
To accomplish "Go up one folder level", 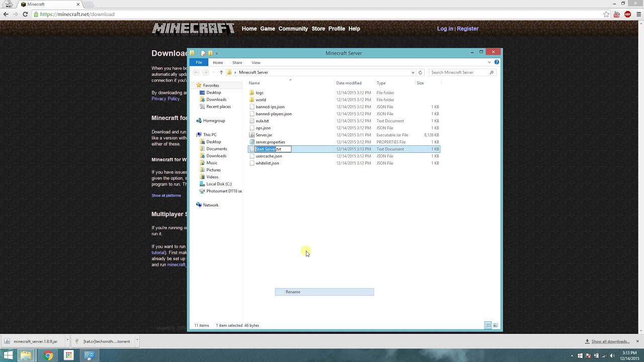I will click(x=221, y=72).
